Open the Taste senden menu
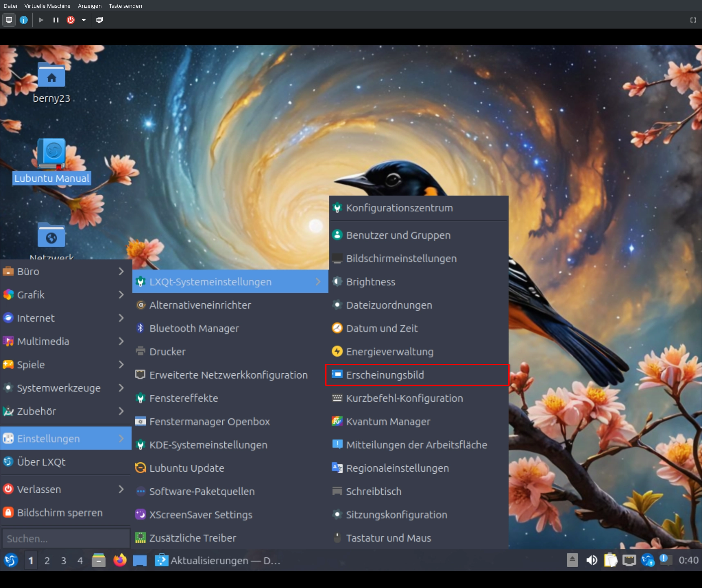Image resolution: width=702 pixels, height=588 pixels. 125,6
